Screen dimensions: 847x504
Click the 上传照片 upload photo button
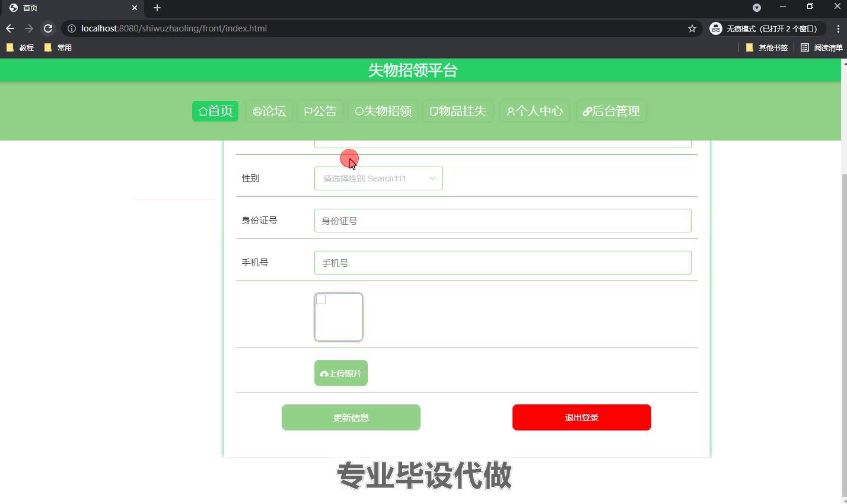click(x=341, y=373)
